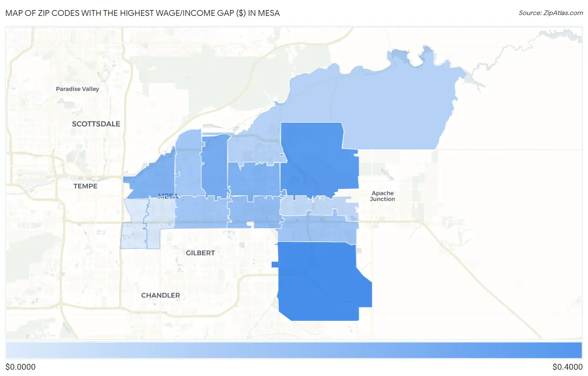
Task: Click the Paradise Valley label
Action: 77,89
